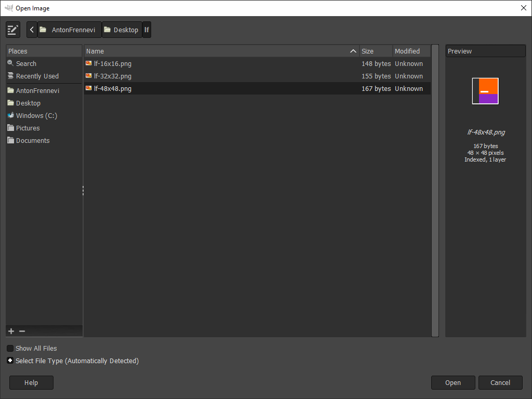The width and height of the screenshot is (532, 399).
Task: Click the Recently Used icon in Places
Action: point(10,76)
